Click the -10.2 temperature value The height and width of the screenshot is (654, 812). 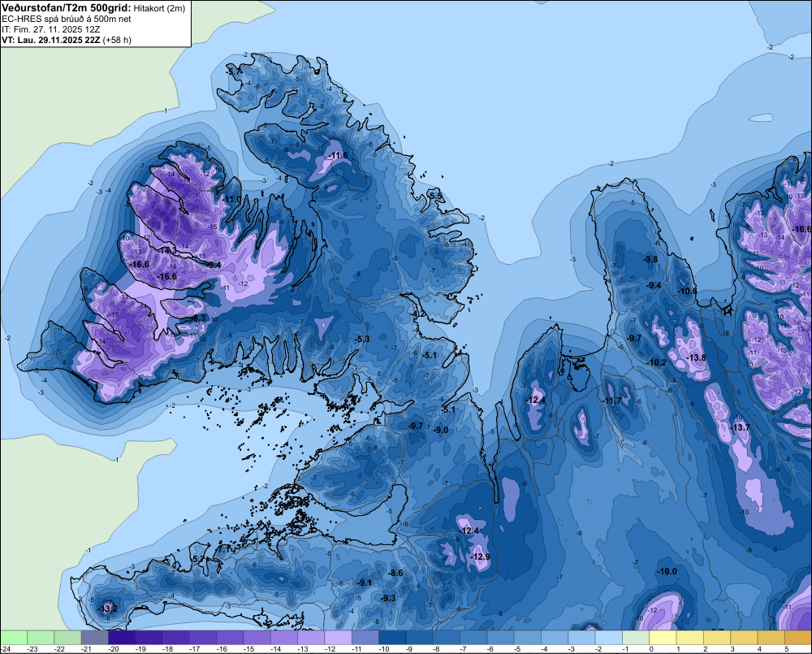tap(657, 362)
